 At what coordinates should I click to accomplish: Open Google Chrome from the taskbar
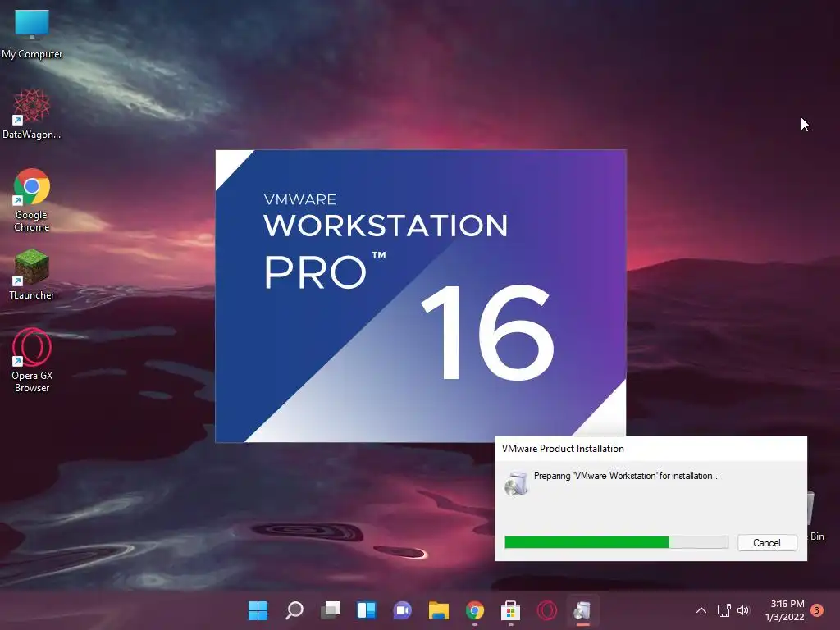(475, 610)
